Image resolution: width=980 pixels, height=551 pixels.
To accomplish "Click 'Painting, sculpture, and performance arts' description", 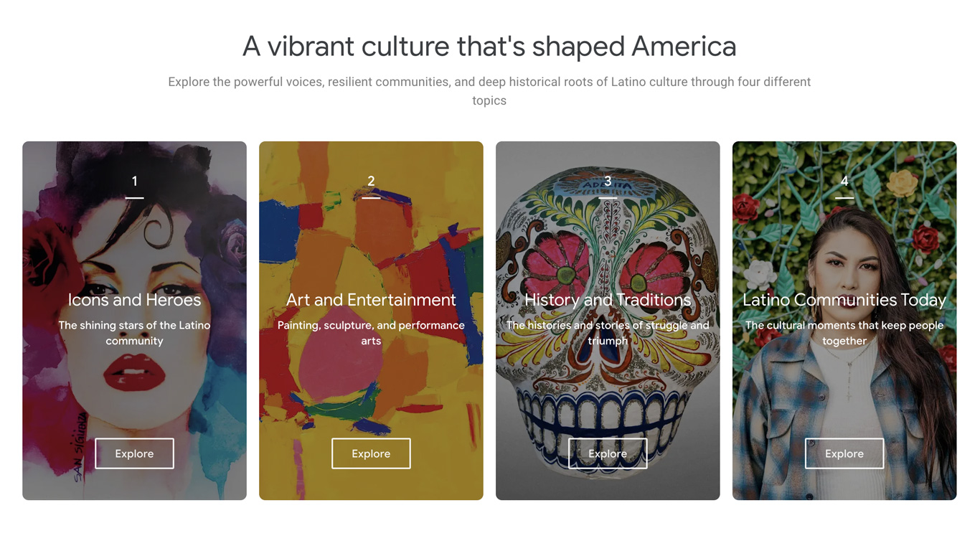I will click(371, 333).
